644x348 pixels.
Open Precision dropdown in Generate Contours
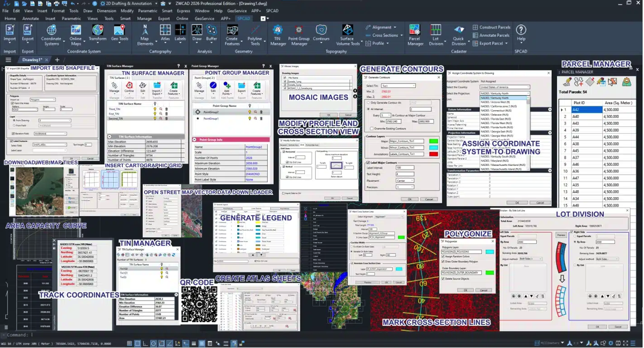405,187
